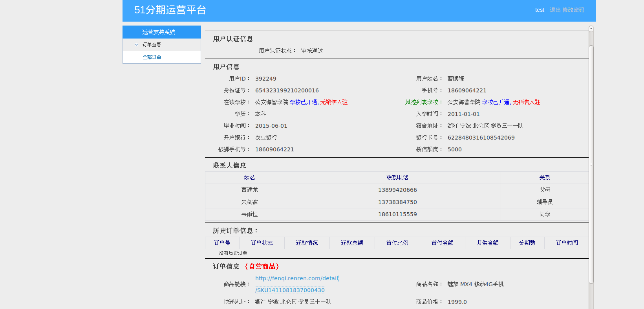The width and height of the screenshot is (644, 309).
Task: Click credit limit value 5000
Action: (455, 149)
